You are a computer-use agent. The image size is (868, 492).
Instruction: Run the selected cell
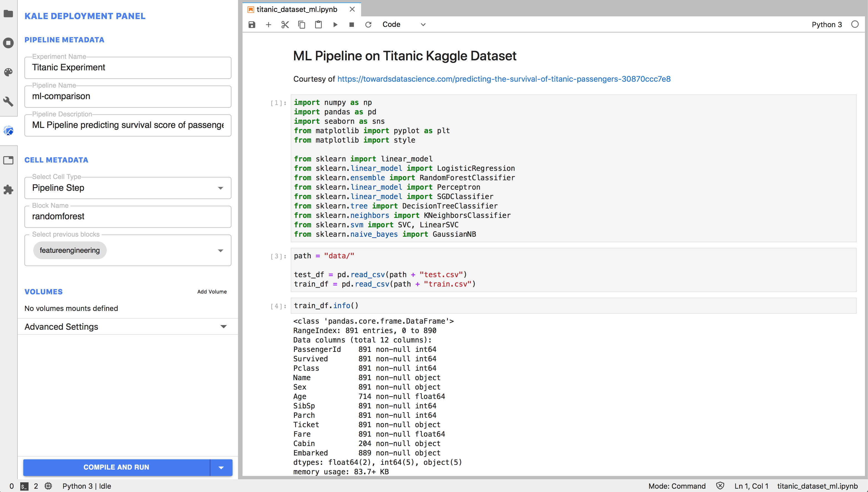pyautogui.click(x=335, y=25)
